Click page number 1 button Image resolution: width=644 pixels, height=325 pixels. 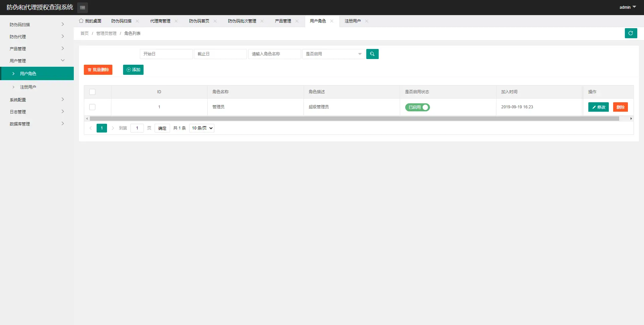tap(102, 128)
